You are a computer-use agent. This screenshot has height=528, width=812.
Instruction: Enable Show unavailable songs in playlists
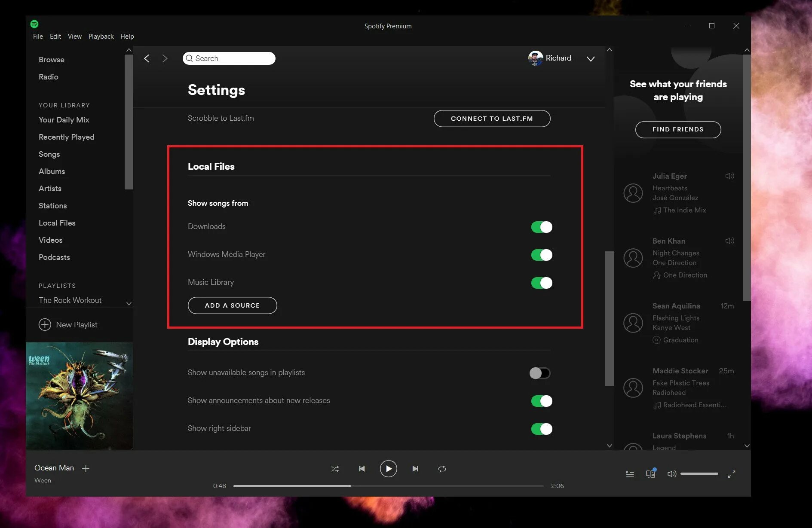point(540,373)
